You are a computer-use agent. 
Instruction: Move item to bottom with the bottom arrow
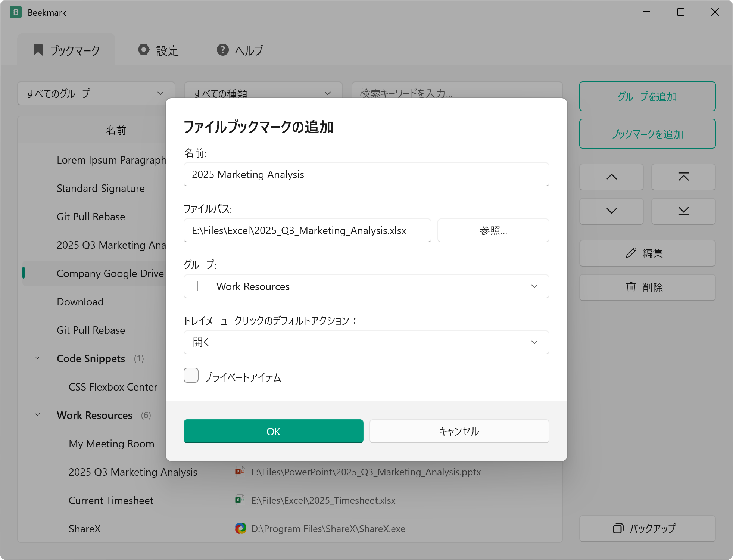point(683,211)
